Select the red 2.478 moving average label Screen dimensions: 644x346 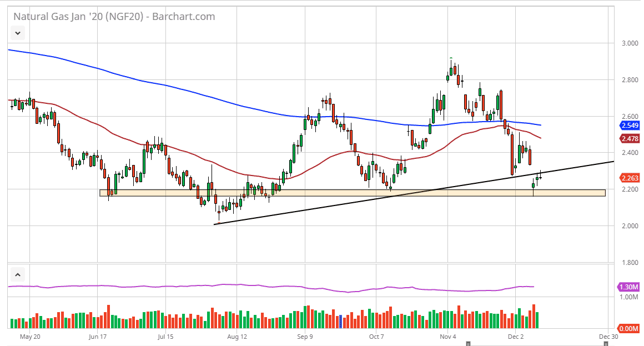click(x=630, y=139)
